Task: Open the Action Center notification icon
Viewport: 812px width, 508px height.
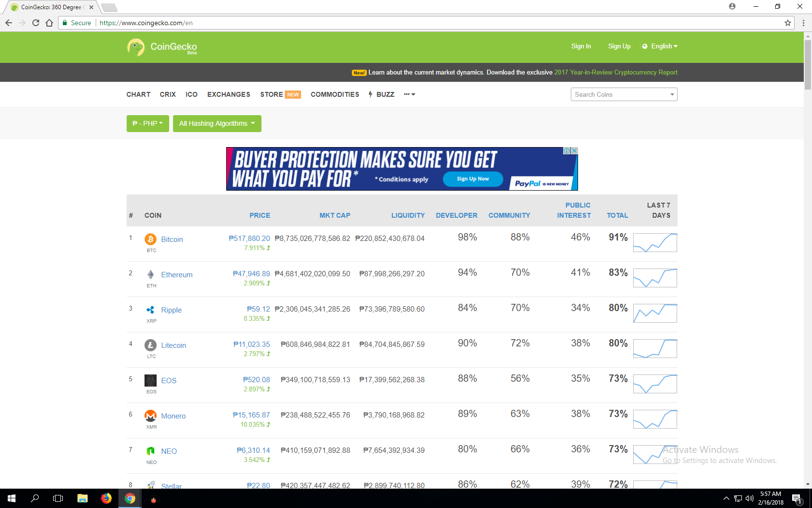Action: click(797, 498)
